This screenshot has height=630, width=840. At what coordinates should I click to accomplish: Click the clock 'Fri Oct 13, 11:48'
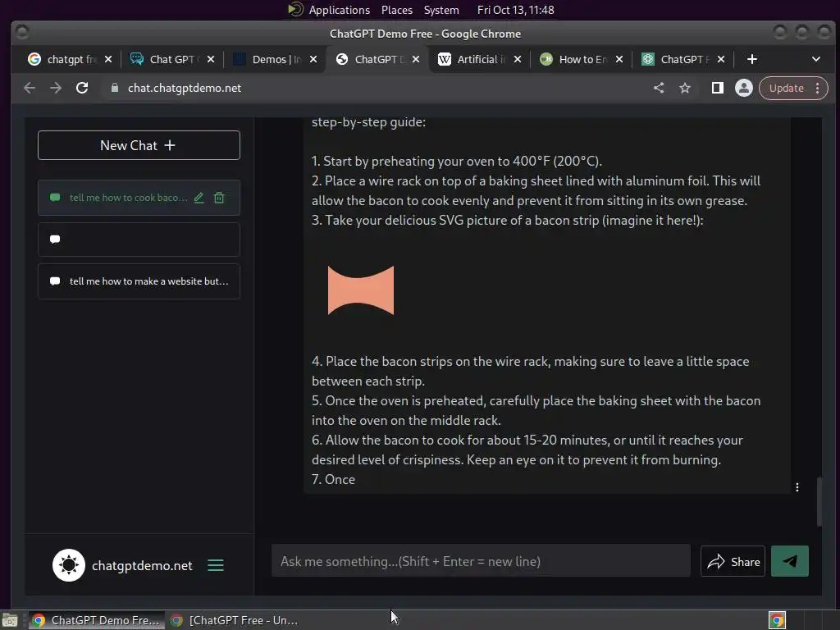[515, 10]
